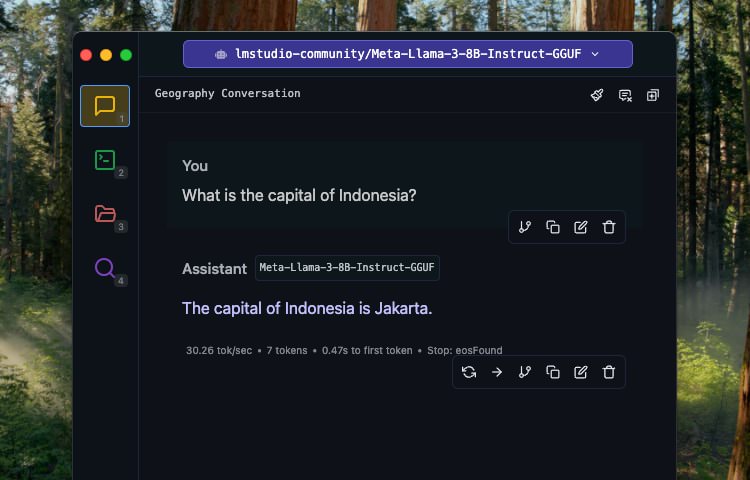
Task: Open the AI Chat sidebar tab
Action: click(x=105, y=106)
